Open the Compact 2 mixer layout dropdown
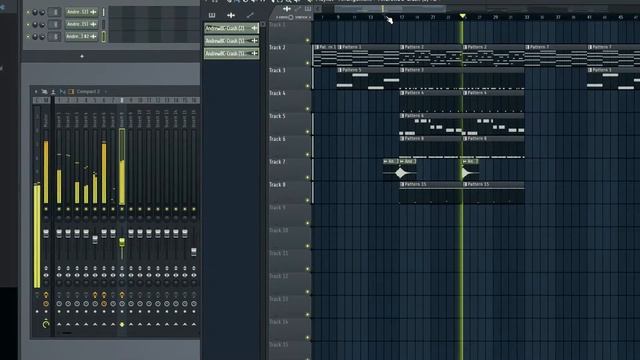The image size is (640, 360). (x=88, y=92)
